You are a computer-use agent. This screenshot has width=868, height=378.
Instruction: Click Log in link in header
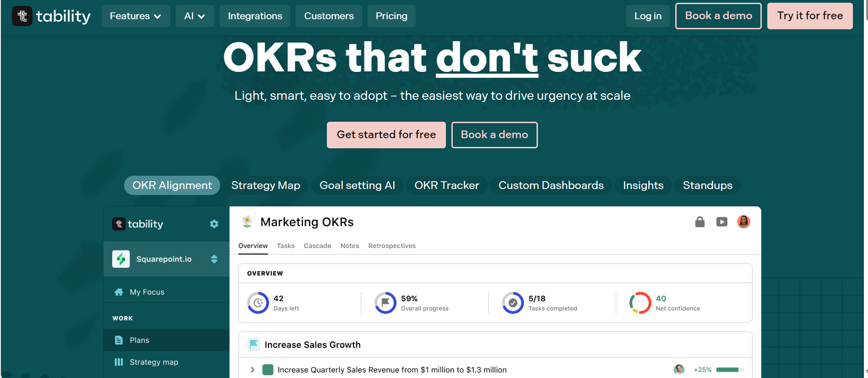[647, 16]
